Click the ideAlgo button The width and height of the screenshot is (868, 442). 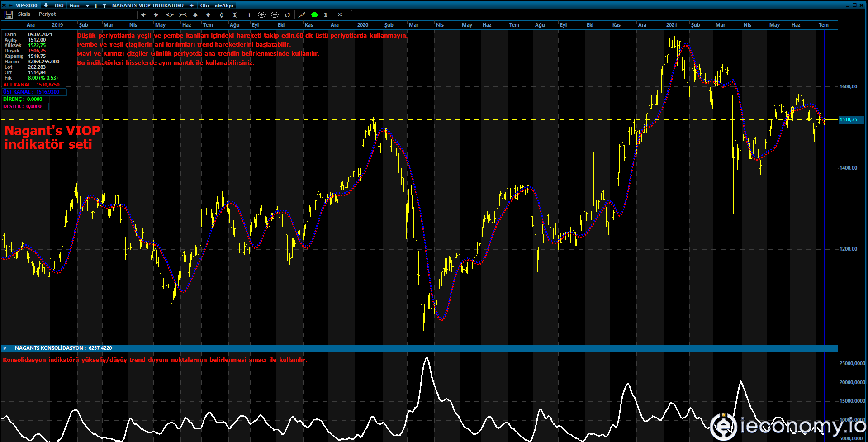[224, 5]
